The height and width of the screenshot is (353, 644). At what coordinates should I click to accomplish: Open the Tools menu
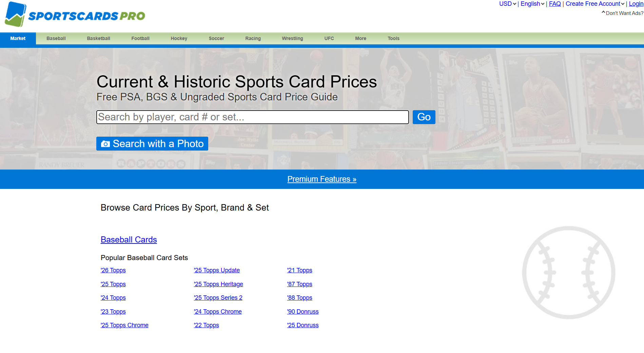[393, 38]
